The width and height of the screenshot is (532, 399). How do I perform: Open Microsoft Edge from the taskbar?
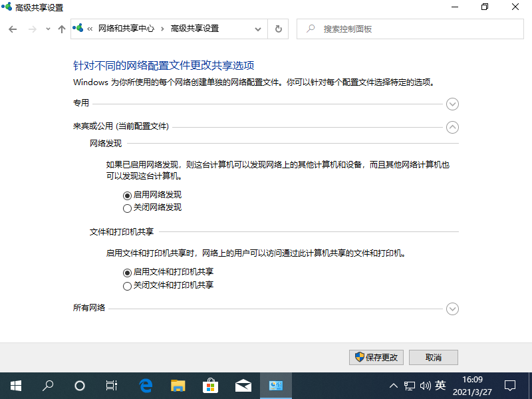pos(145,385)
